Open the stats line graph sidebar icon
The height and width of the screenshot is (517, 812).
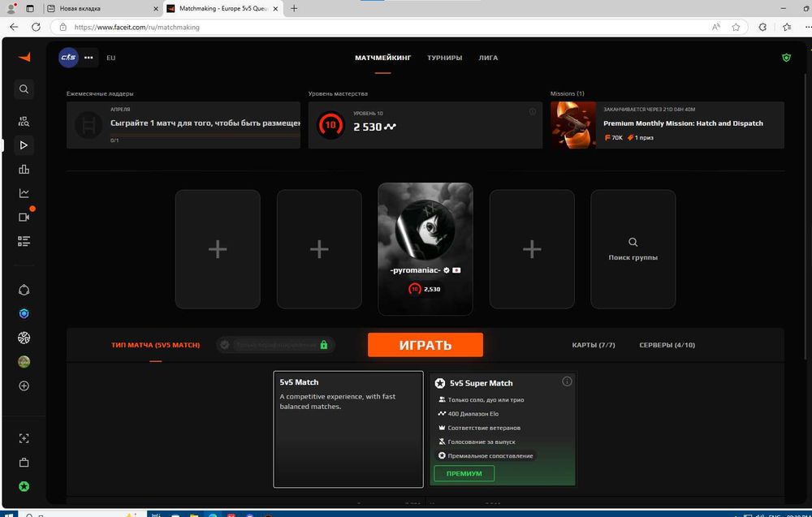[24, 193]
